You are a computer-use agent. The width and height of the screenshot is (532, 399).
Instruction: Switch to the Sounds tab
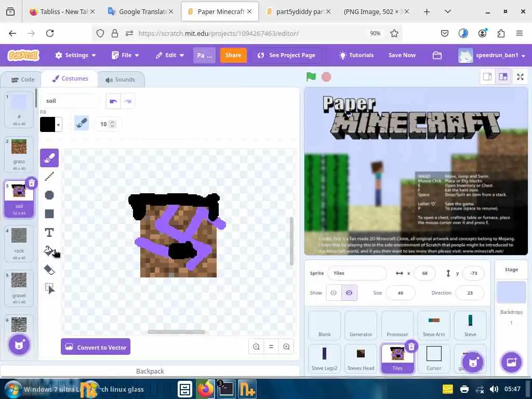click(x=120, y=79)
